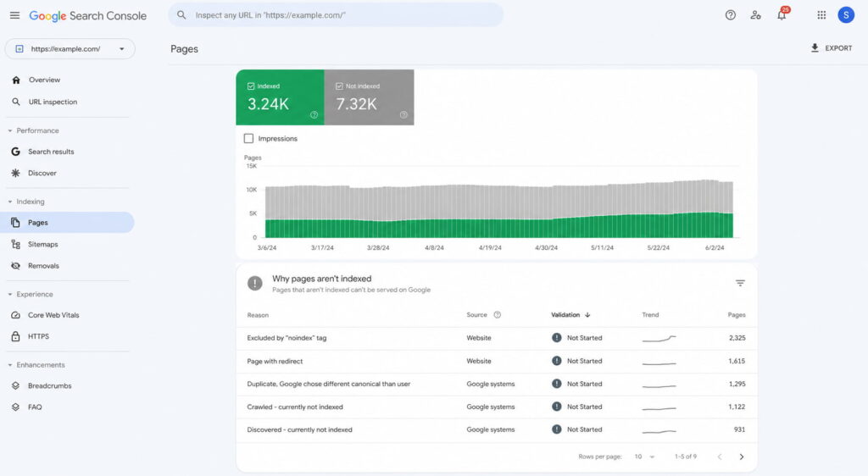The image size is (868, 476).
Task: Enable the Impressions checkbox
Action: point(248,138)
